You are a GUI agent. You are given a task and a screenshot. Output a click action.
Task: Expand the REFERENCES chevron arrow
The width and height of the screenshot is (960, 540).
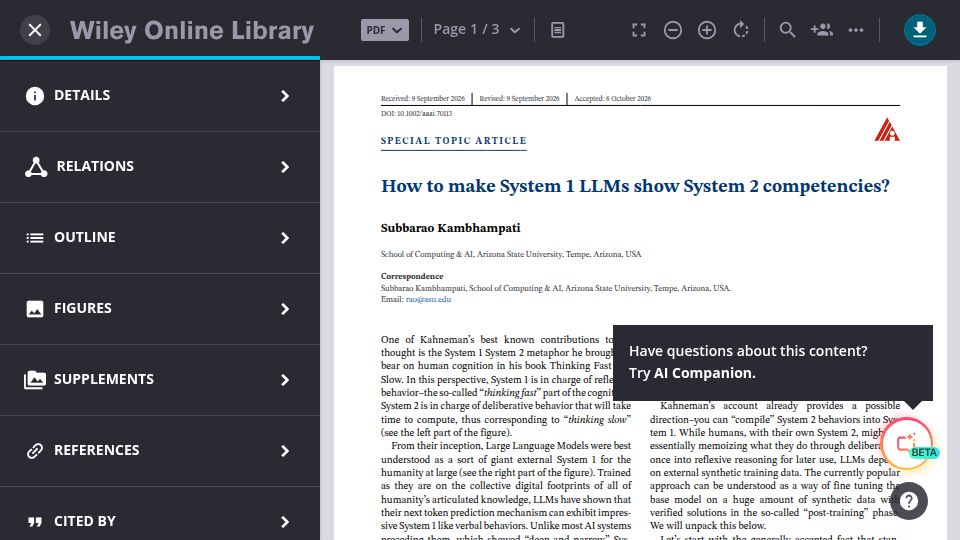click(285, 451)
